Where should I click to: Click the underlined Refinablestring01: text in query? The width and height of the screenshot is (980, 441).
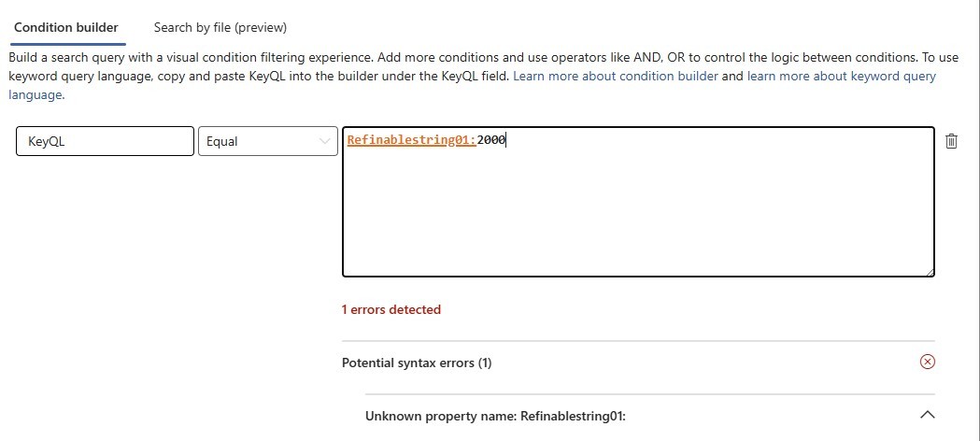pyautogui.click(x=411, y=140)
